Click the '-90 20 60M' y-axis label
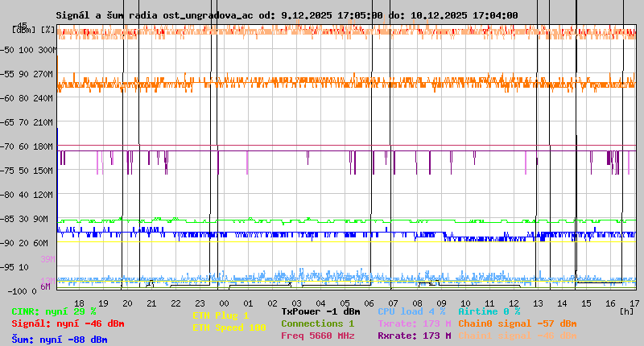 point(24,243)
